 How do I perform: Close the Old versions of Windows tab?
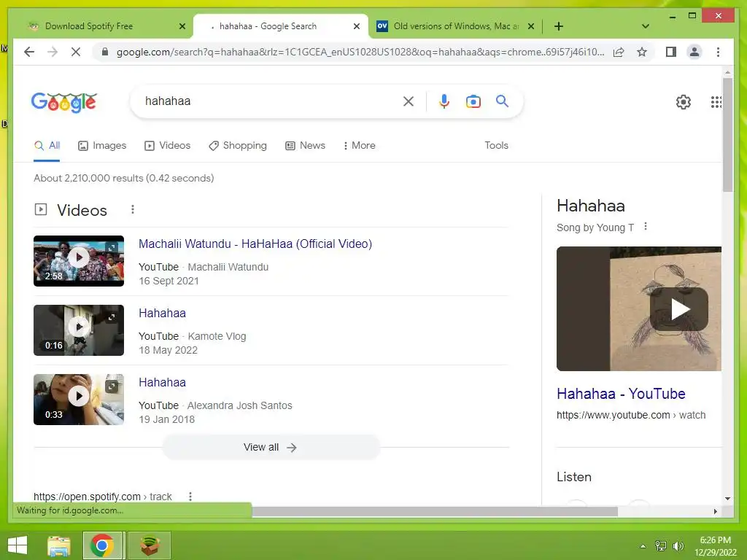(531, 26)
